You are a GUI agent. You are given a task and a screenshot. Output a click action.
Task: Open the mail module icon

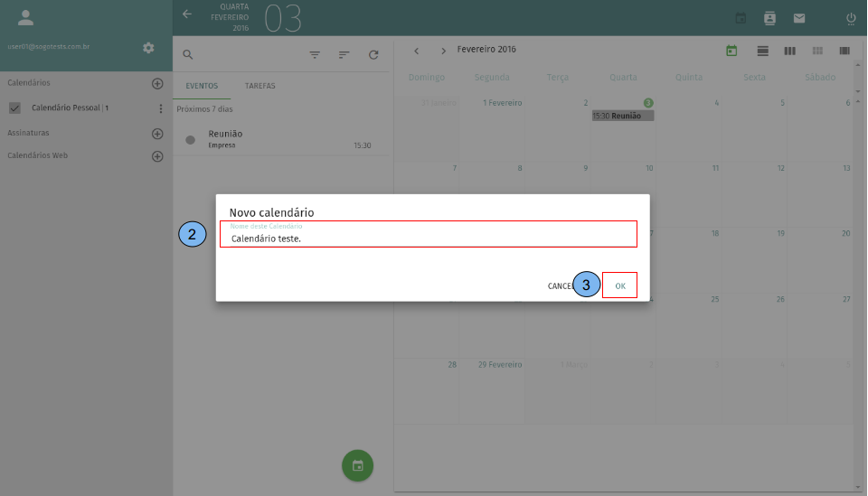point(799,18)
